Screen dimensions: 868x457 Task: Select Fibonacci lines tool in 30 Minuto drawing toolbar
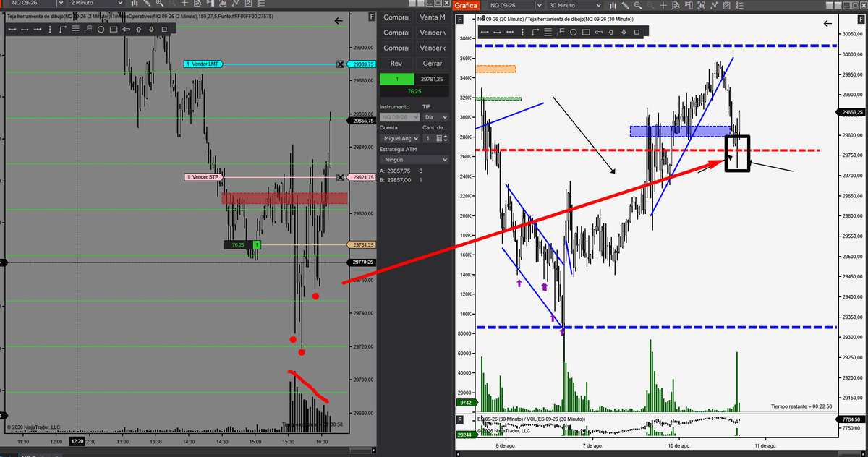(x=548, y=32)
